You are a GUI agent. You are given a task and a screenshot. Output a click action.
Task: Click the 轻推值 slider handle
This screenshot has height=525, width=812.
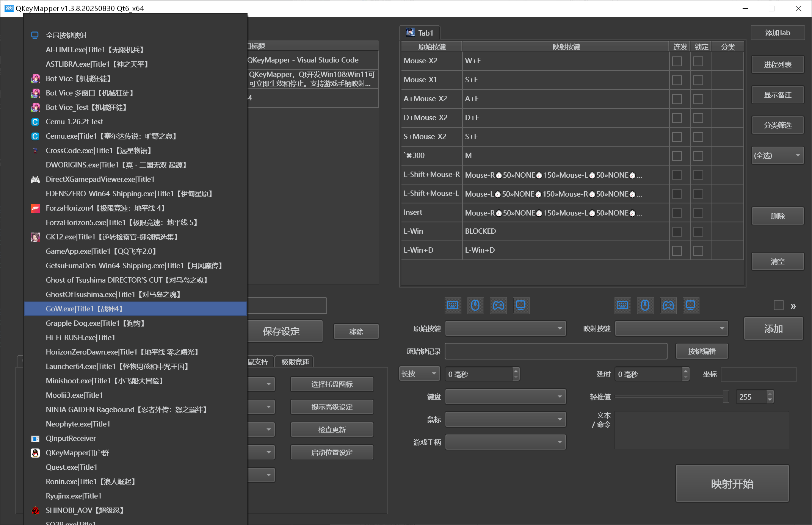(x=726, y=397)
